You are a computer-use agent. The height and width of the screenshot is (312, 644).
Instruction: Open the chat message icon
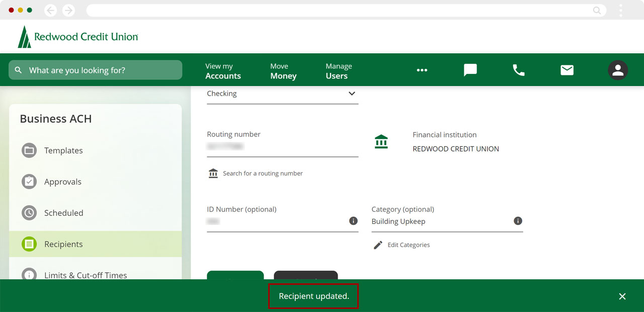pyautogui.click(x=470, y=70)
